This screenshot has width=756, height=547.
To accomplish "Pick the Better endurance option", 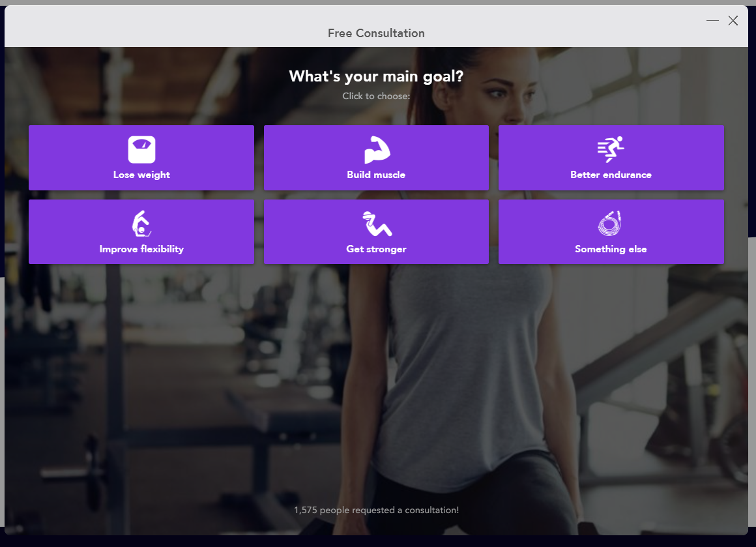I will point(611,157).
